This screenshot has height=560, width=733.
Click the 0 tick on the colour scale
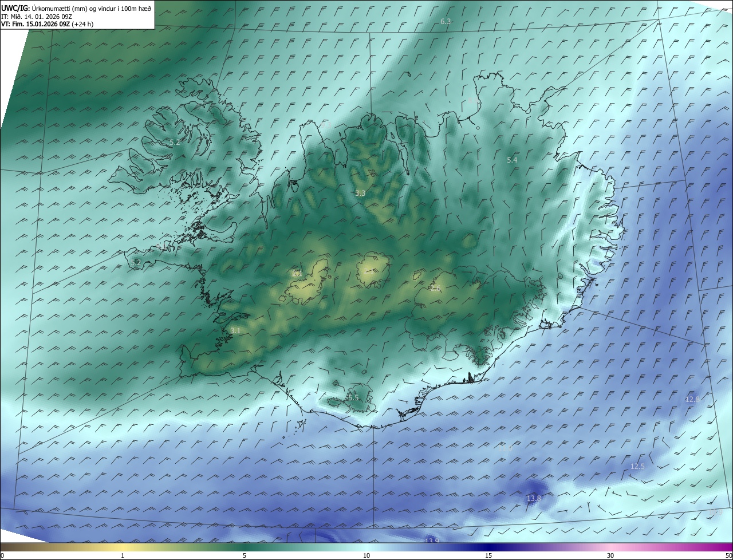[2, 555]
